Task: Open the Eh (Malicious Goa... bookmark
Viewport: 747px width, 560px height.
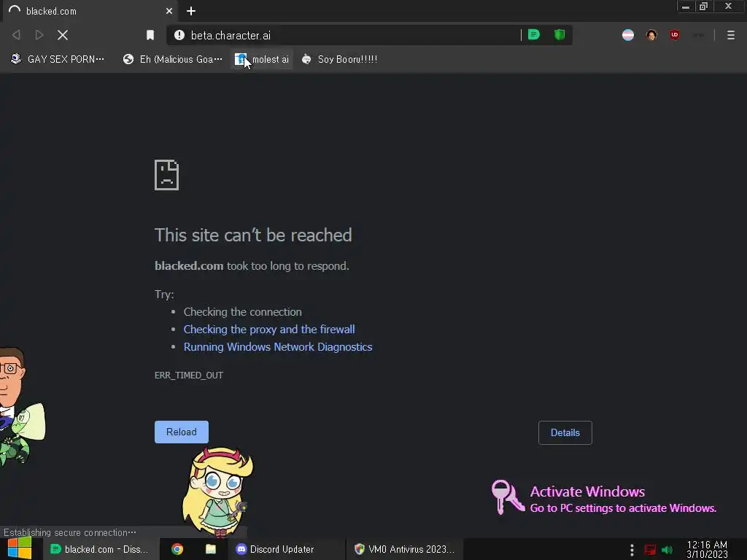Action: pyautogui.click(x=172, y=60)
